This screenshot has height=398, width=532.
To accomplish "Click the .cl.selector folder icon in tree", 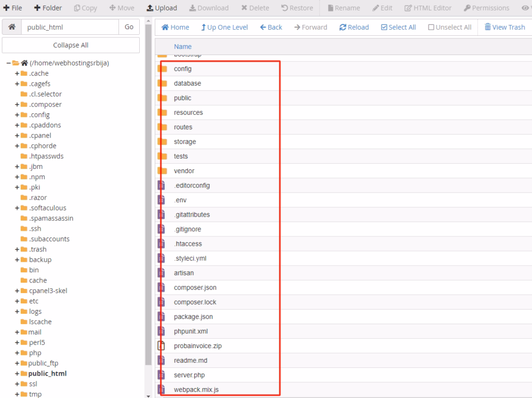I will [24, 94].
